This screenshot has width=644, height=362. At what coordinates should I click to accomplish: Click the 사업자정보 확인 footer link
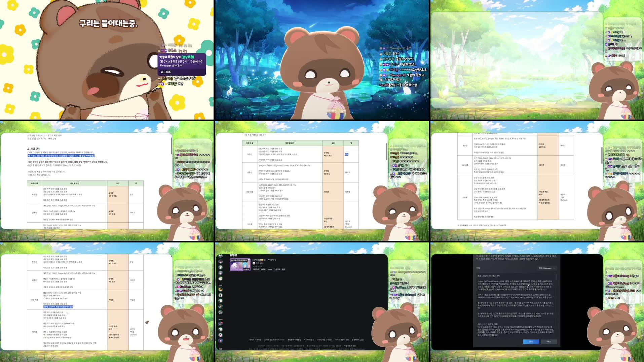point(350,346)
